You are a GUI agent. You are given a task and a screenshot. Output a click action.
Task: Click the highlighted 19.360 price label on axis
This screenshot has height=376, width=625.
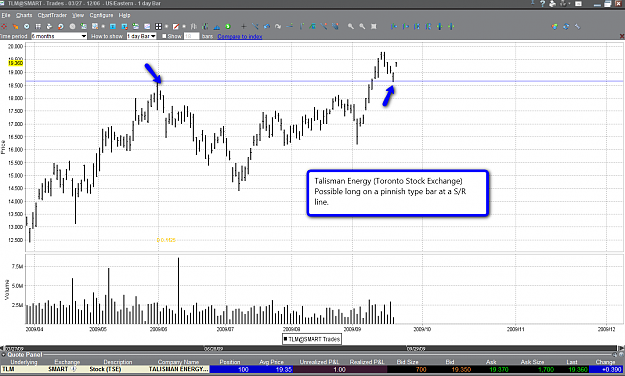15,63
